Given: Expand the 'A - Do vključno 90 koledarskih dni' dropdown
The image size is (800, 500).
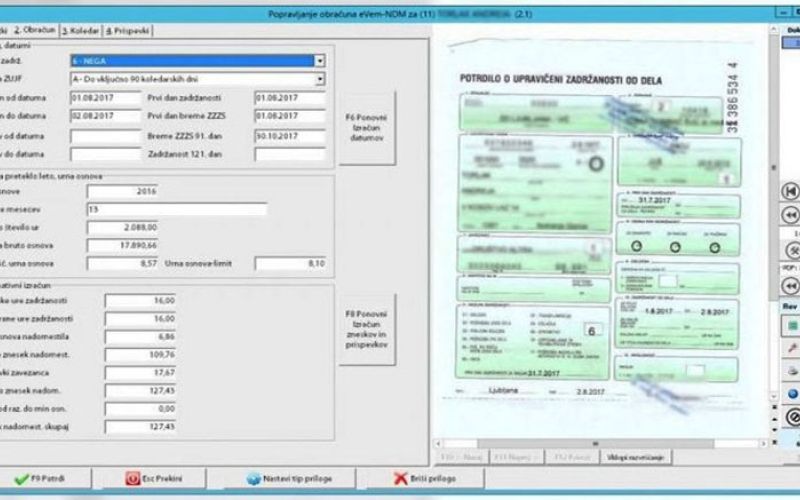Looking at the screenshot, I should (x=319, y=77).
